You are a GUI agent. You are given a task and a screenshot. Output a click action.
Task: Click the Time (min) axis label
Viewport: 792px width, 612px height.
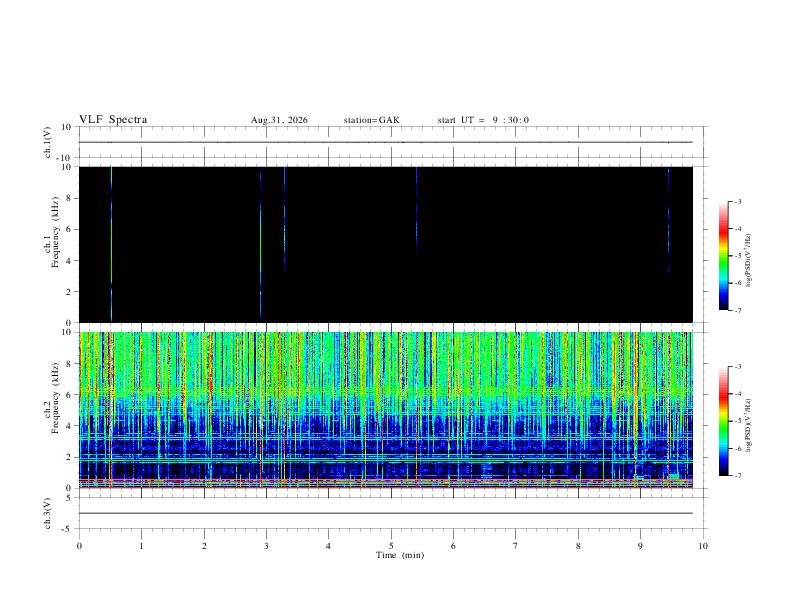[x=400, y=555]
